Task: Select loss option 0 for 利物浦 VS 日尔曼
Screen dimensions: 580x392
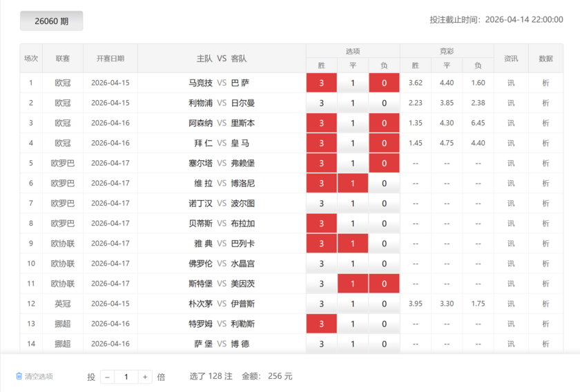Action: point(384,103)
